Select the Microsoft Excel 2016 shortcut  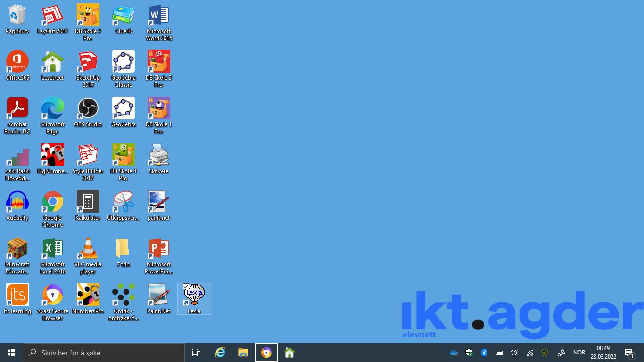tap(52, 256)
